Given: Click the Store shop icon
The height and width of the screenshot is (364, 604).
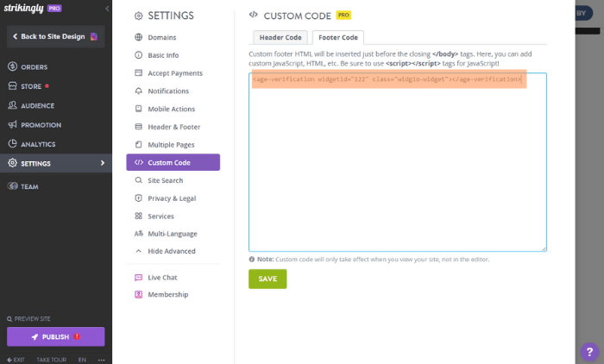Looking at the screenshot, I should (x=12, y=86).
